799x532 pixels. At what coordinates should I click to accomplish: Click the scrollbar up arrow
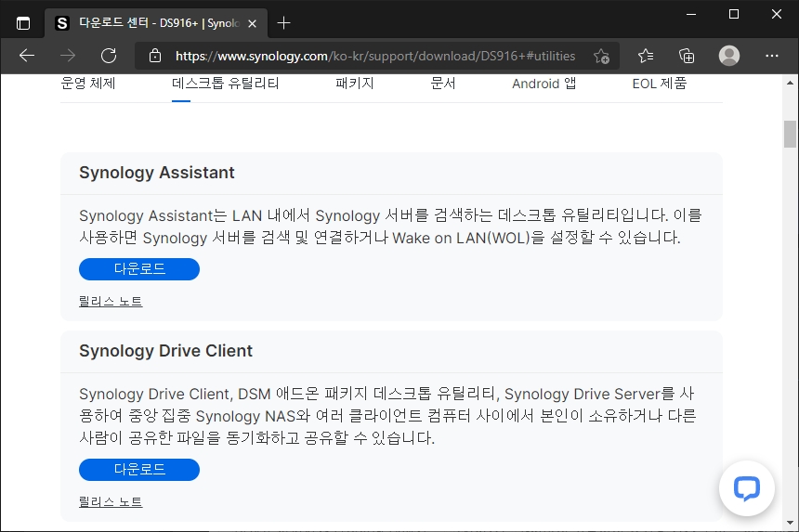pos(790,82)
